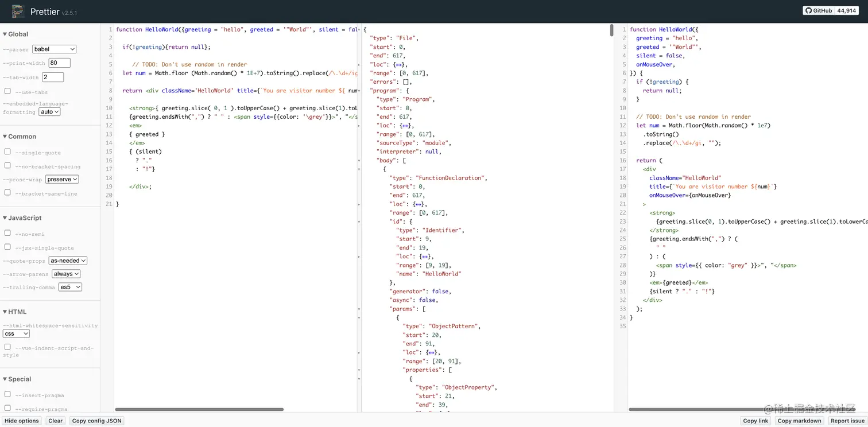The height and width of the screenshot is (427, 868).
Task: Enable the --single-quote checkbox
Action: tap(7, 152)
